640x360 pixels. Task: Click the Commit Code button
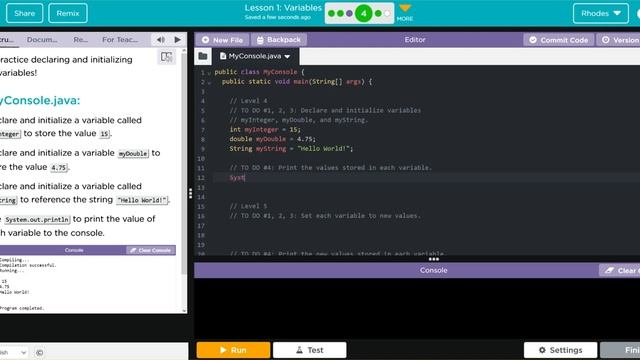pyautogui.click(x=559, y=40)
